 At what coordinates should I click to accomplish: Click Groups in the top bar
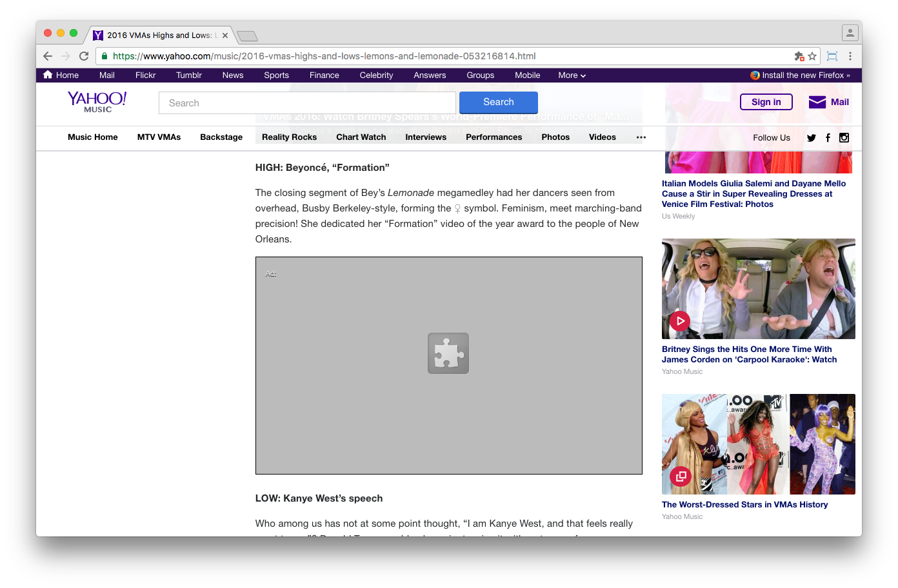(x=481, y=75)
